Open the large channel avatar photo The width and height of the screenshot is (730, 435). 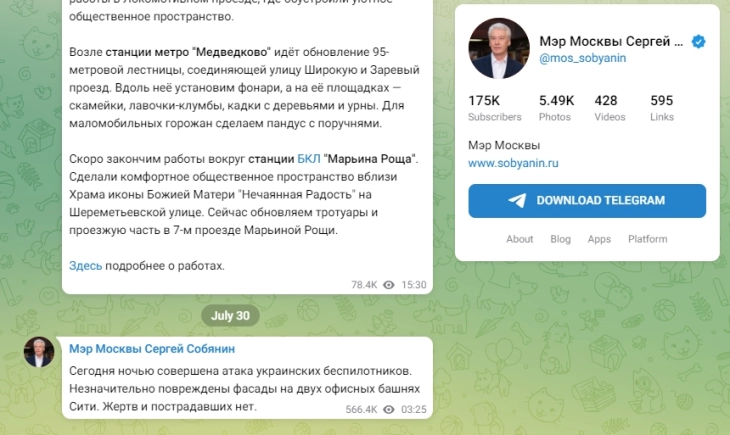click(499, 48)
